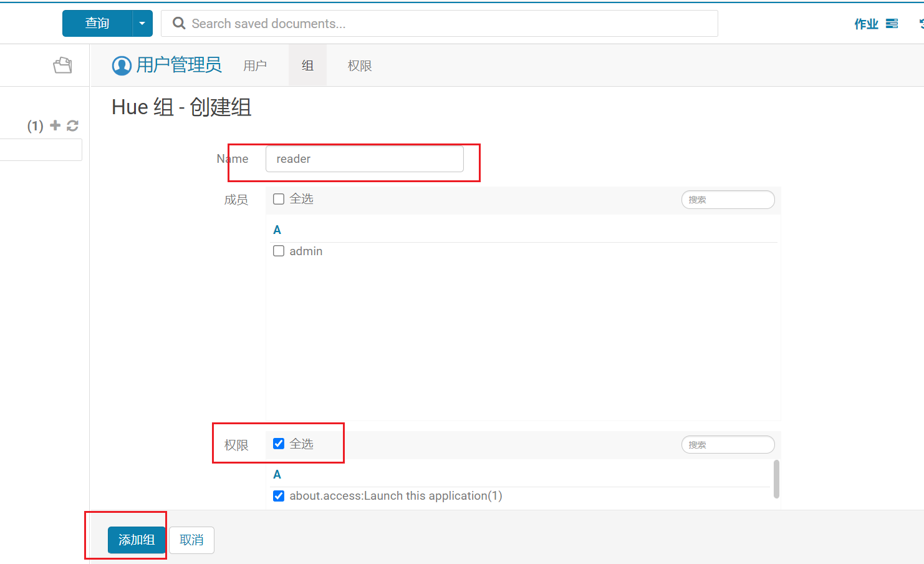The height and width of the screenshot is (564, 924).
Task: Switch to the 用户 tab
Action: pyautogui.click(x=255, y=66)
